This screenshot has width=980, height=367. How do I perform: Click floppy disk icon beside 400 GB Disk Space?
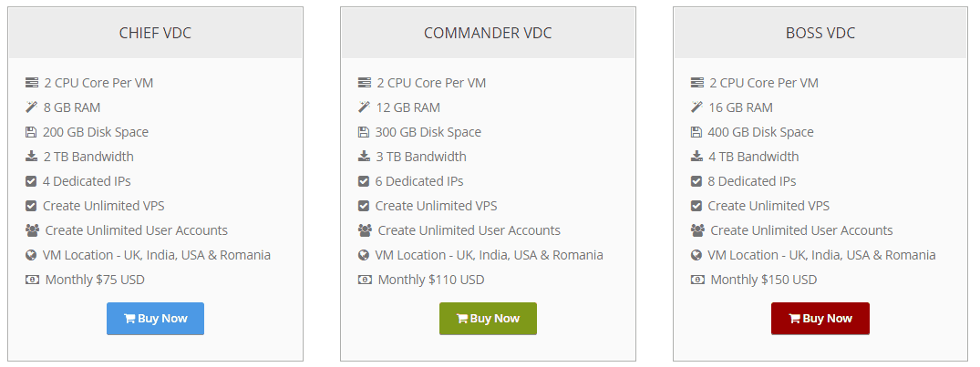(696, 132)
